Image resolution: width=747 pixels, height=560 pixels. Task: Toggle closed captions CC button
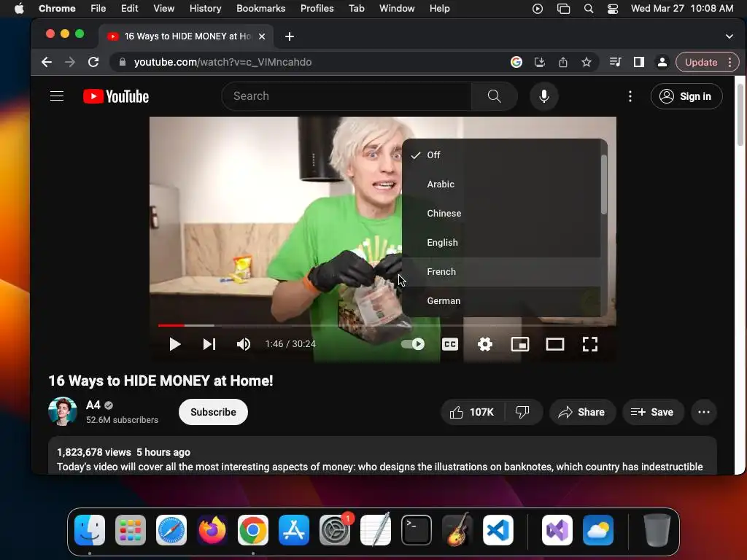click(449, 344)
